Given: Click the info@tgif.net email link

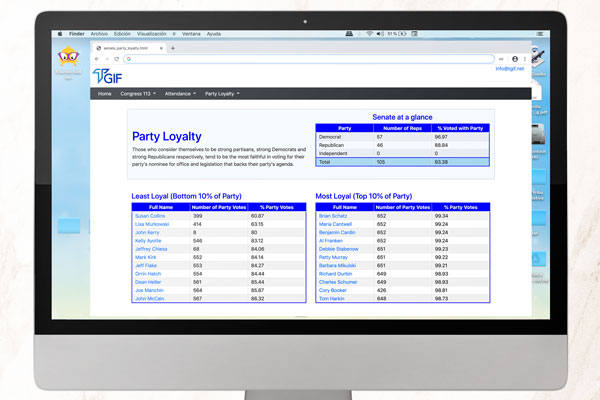Looking at the screenshot, I should point(509,69).
